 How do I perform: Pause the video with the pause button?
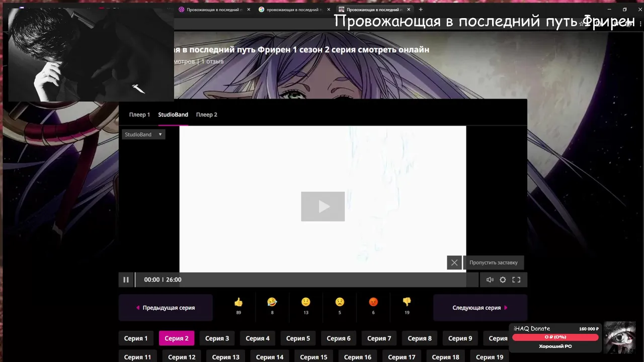point(126,280)
